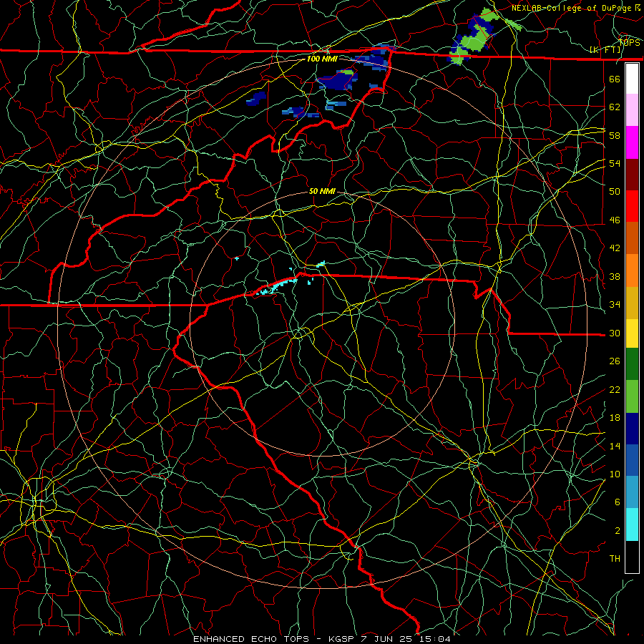Pick the light green legend band
The width and height of the screenshot is (644, 644).
632,396
